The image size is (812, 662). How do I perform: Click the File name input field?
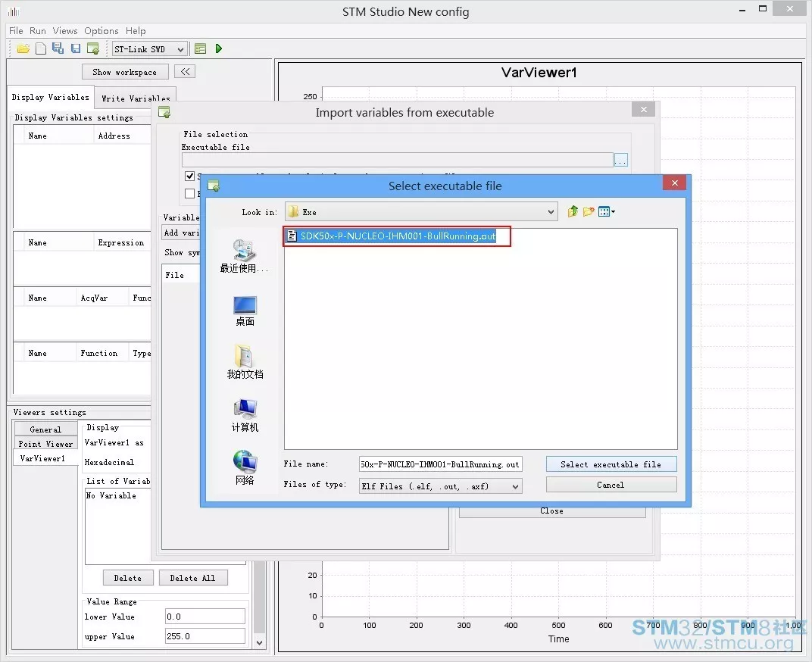[440, 464]
